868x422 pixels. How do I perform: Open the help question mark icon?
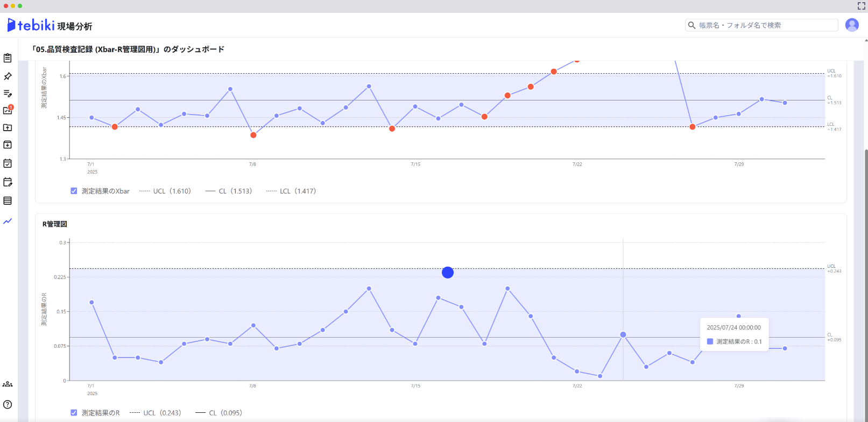[x=8, y=405]
